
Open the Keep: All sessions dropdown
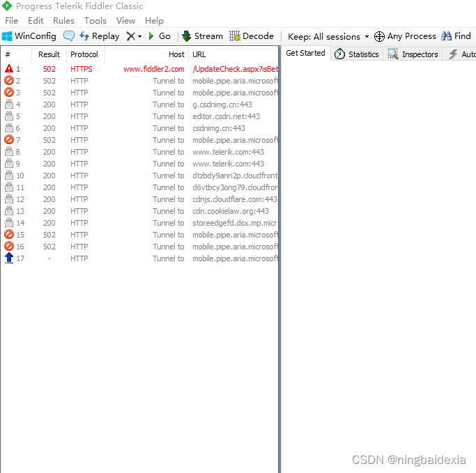tap(328, 37)
